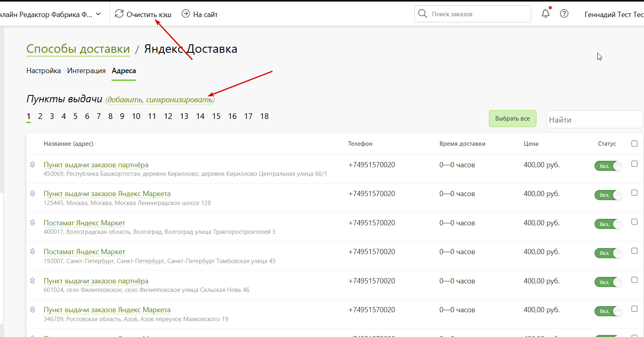This screenshot has width=644, height=337.
Task: Click the Очистить кэш button
Action: [x=143, y=14]
